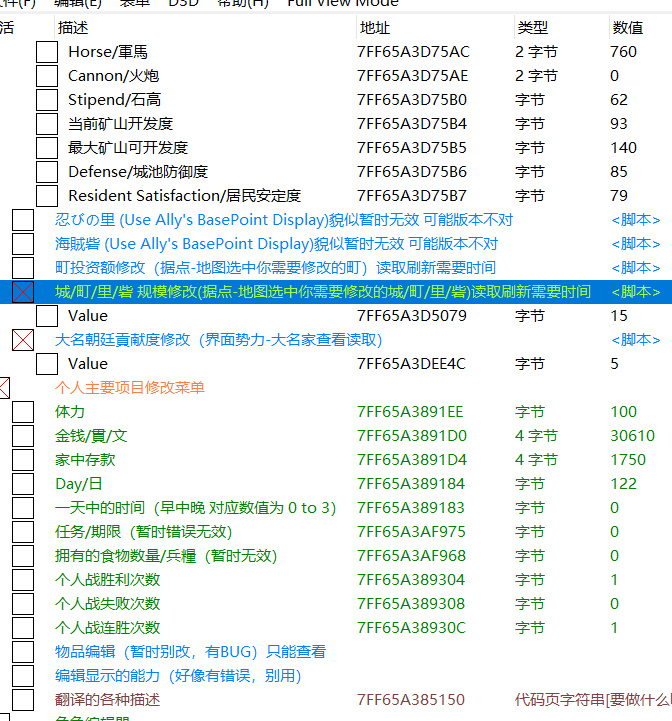The width and height of the screenshot is (672, 721).
Task: Click address 7FF65A3D75AC
Action: [413, 52]
